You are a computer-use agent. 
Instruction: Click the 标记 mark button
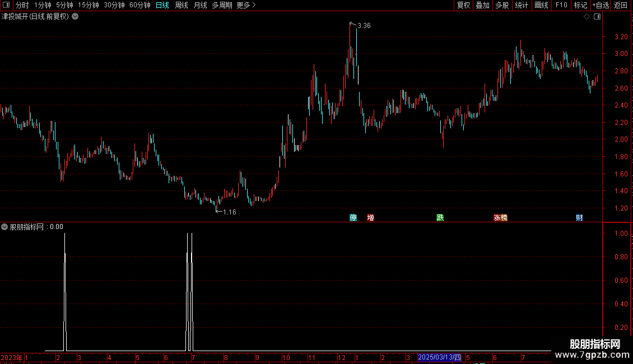tap(580, 5)
